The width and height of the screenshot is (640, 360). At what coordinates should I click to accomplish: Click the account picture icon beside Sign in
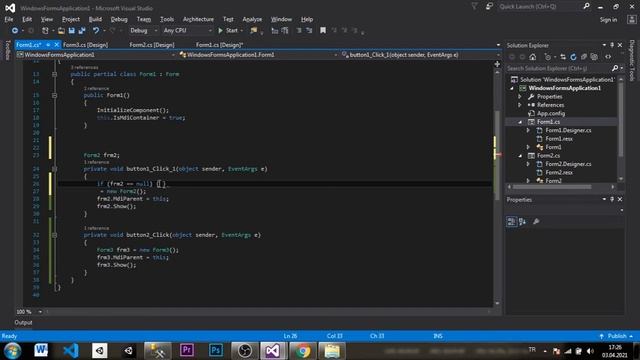coord(631,20)
